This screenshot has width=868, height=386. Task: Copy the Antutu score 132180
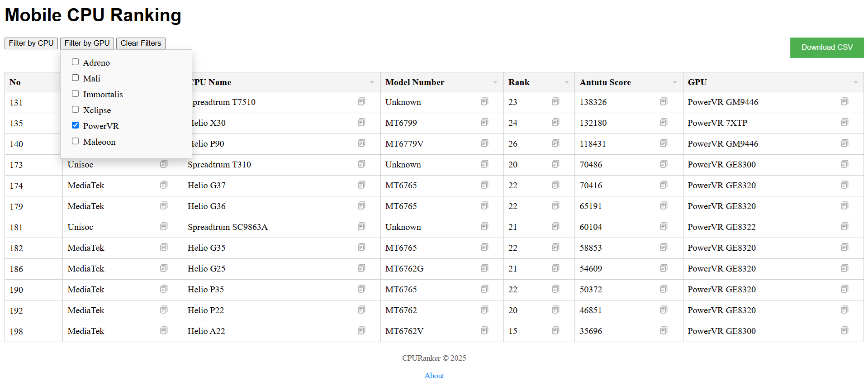pyautogui.click(x=663, y=123)
